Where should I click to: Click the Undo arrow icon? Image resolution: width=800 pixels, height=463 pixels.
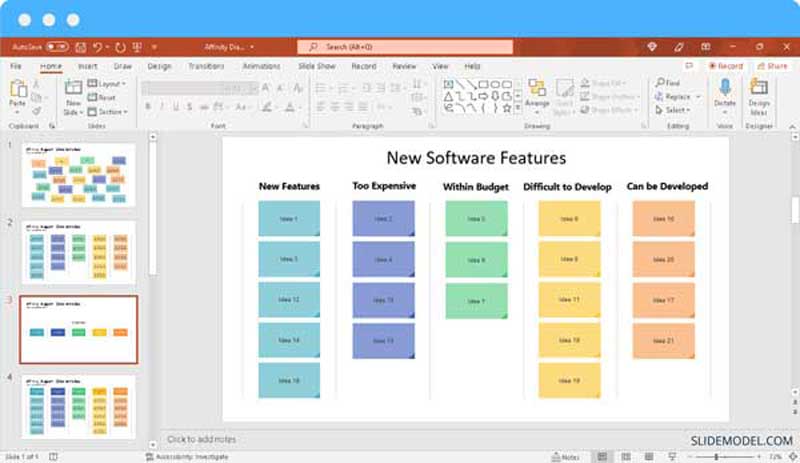coord(97,47)
